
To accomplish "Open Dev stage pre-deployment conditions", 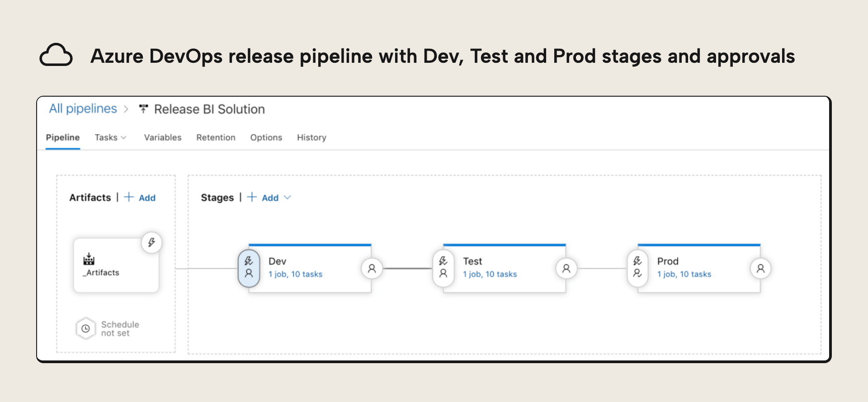I will pyautogui.click(x=249, y=268).
